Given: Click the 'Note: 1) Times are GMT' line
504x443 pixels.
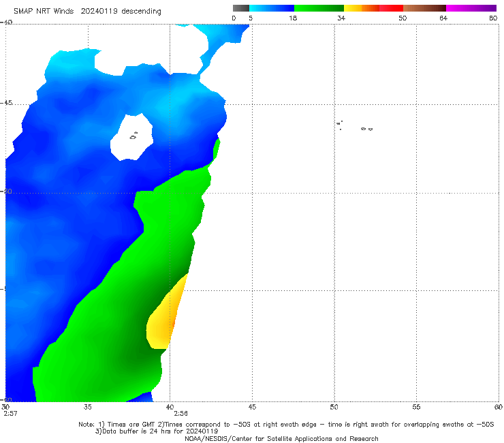Looking at the screenshot, I should click(x=286, y=425).
